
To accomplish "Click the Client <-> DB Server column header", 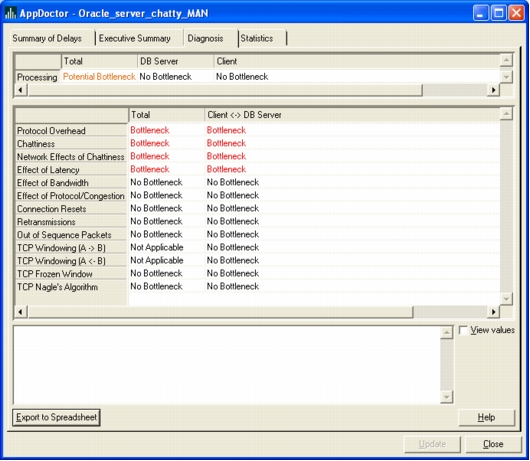I will (x=244, y=115).
